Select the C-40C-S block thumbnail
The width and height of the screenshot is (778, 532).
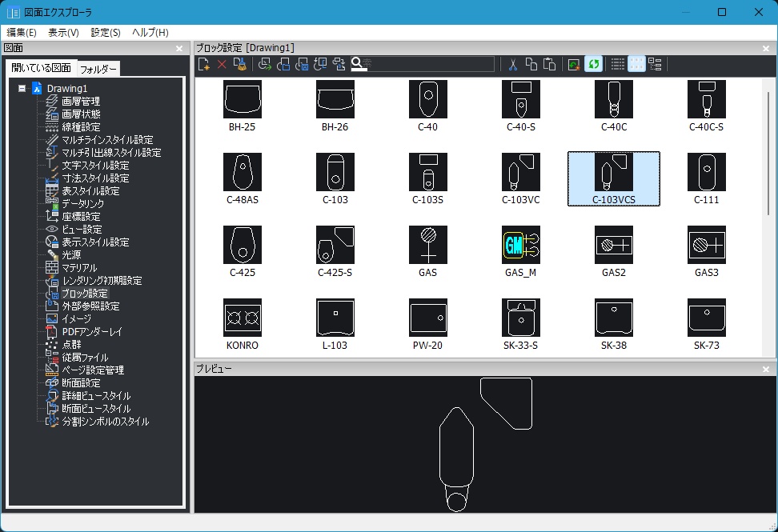pos(707,99)
